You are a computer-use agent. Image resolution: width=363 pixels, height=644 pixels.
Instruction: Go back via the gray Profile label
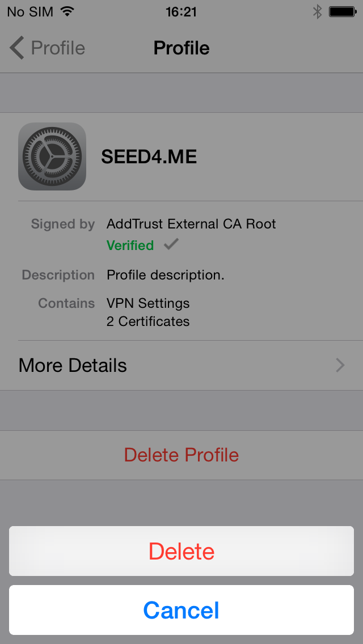tap(58, 48)
